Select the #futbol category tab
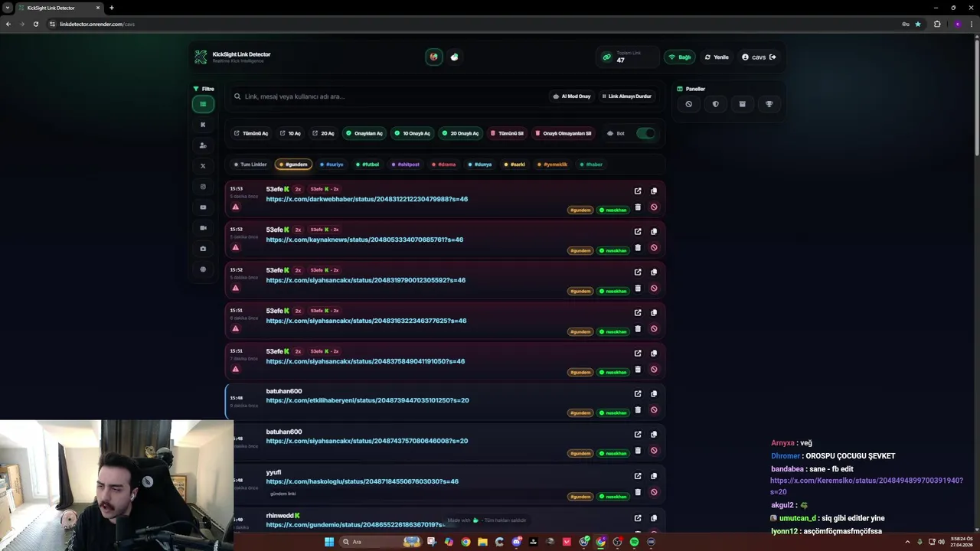Image resolution: width=980 pixels, height=551 pixels. point(367,165)
